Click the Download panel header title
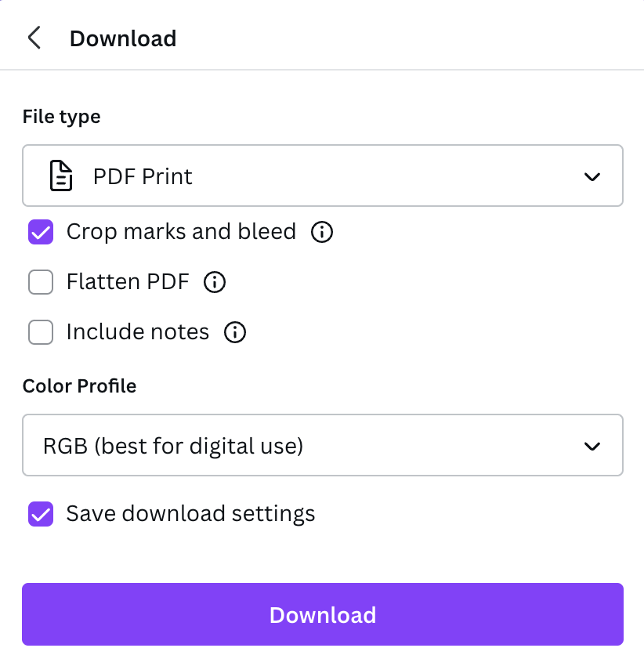The image size is (644, 666). coord(123,38)
